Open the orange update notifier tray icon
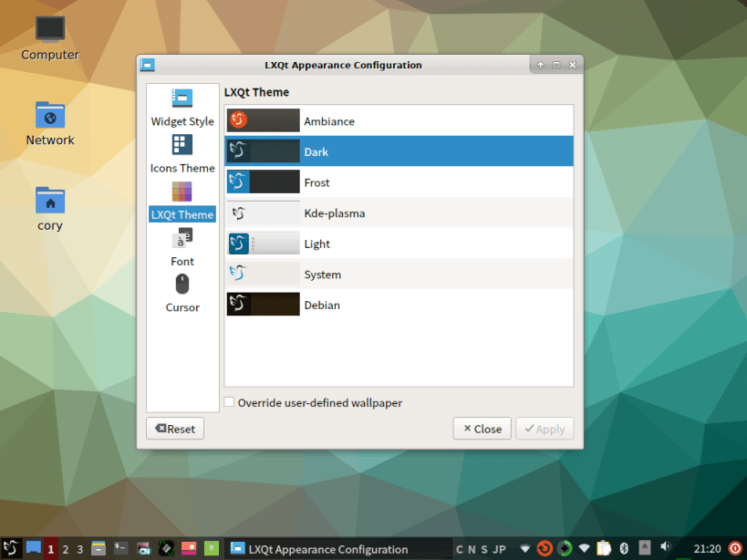747x560 pixels. point(545,548)
